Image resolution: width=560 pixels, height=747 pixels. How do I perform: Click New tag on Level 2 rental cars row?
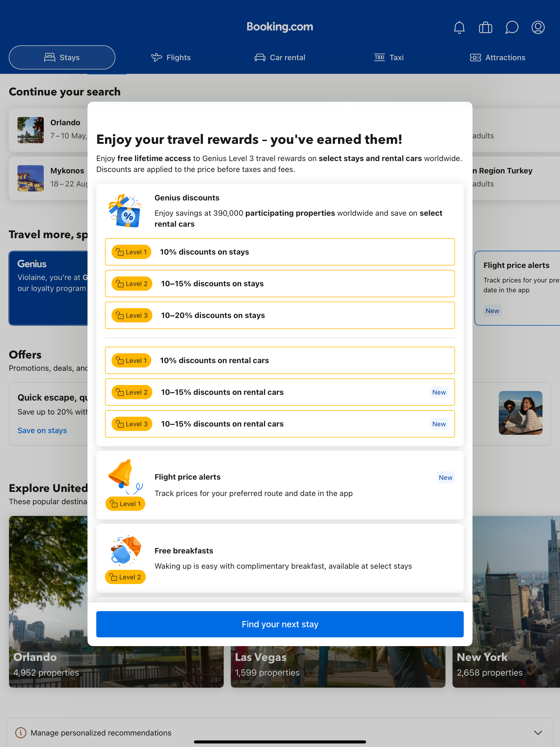439,392
